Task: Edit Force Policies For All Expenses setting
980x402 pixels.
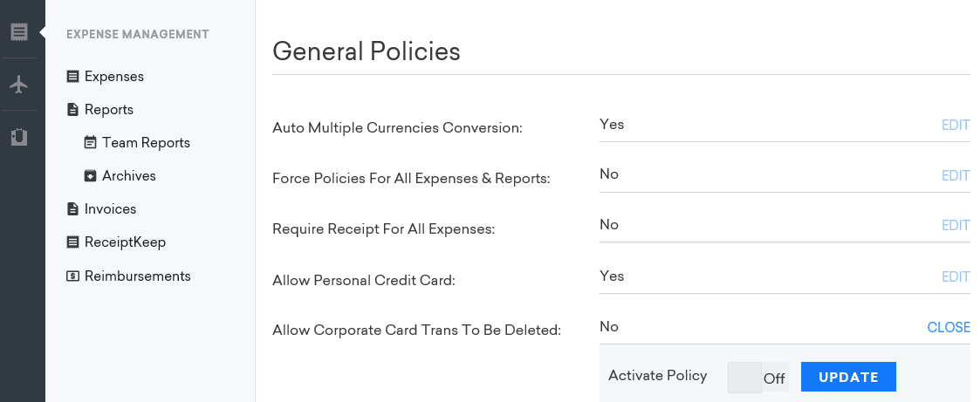Action: point(956,175)
